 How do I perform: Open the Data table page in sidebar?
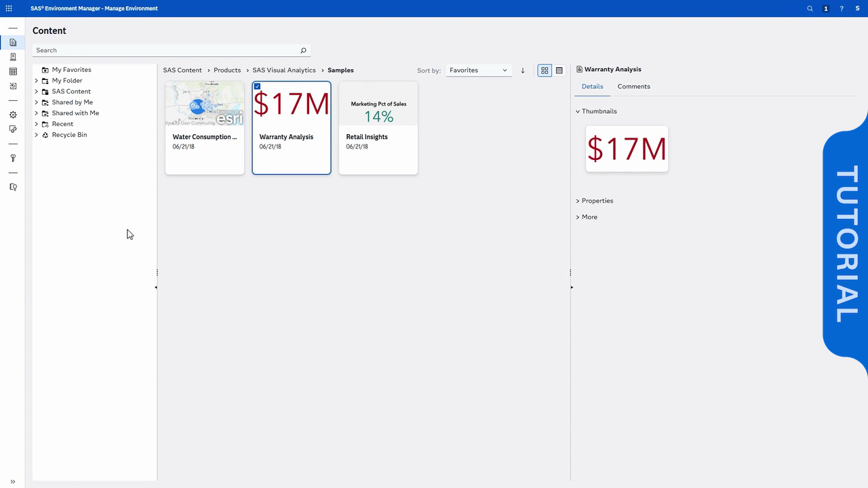click(13, 72)
